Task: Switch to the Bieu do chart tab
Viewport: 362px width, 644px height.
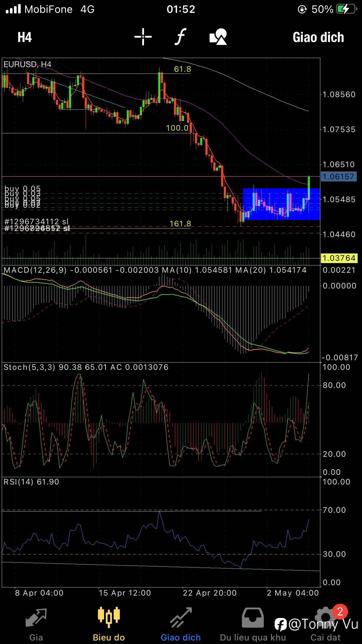Action: [x=109, y=624]
